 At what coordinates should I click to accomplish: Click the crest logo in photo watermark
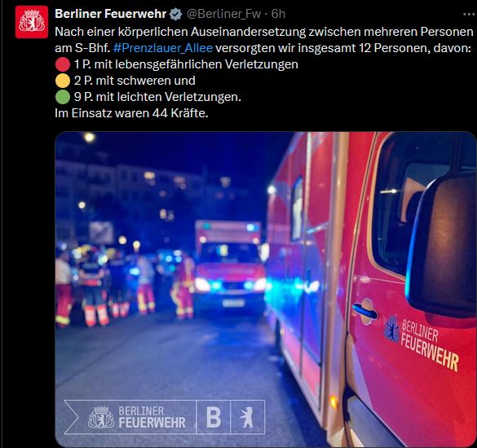click(101, 417)
